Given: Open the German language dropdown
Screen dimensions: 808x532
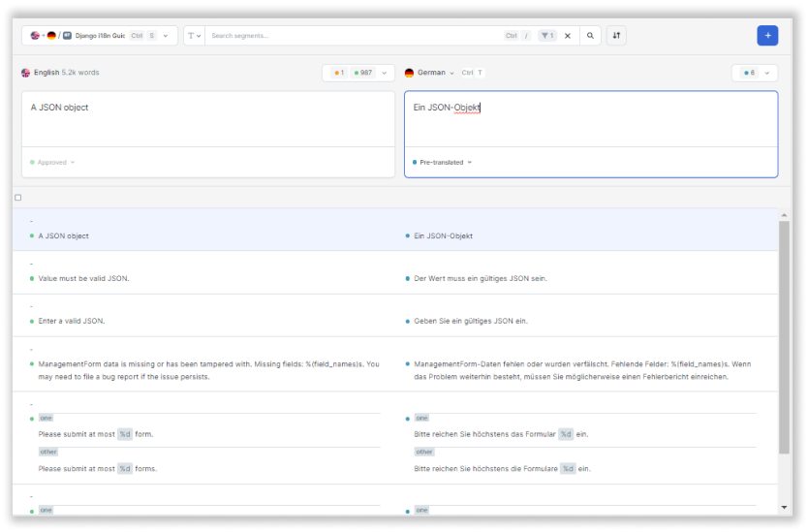Looking at the screenshot, I should [430, 73].
